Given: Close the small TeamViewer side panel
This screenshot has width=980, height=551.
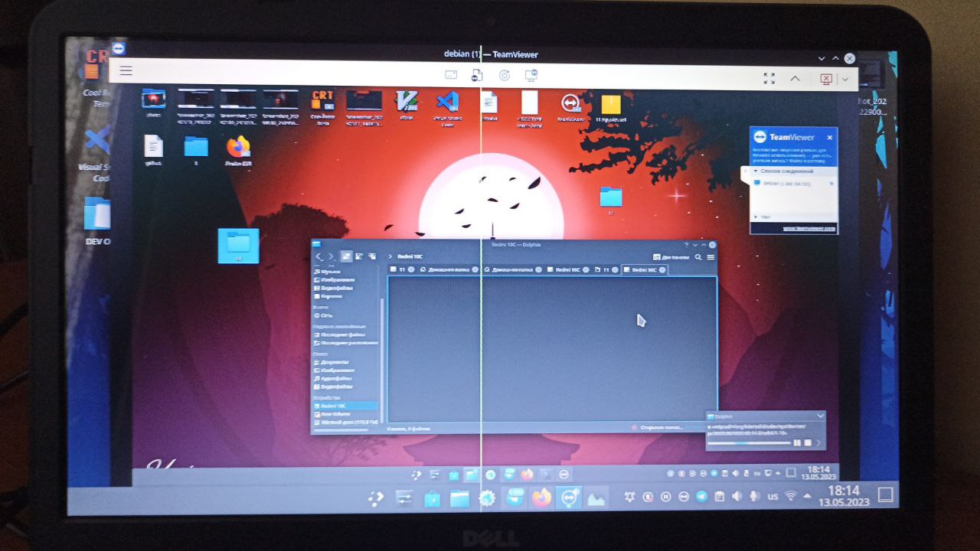Looking at the screenshot, I should point(830,138).
